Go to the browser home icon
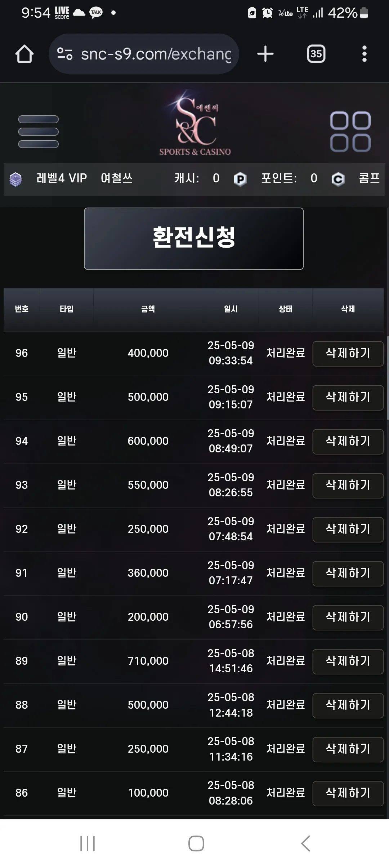 24,54
